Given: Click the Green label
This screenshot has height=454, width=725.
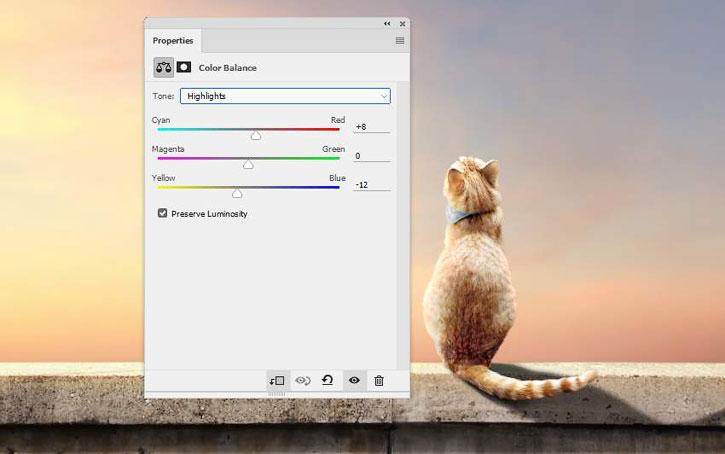Looking at the screenshot, I should (334, 149).
